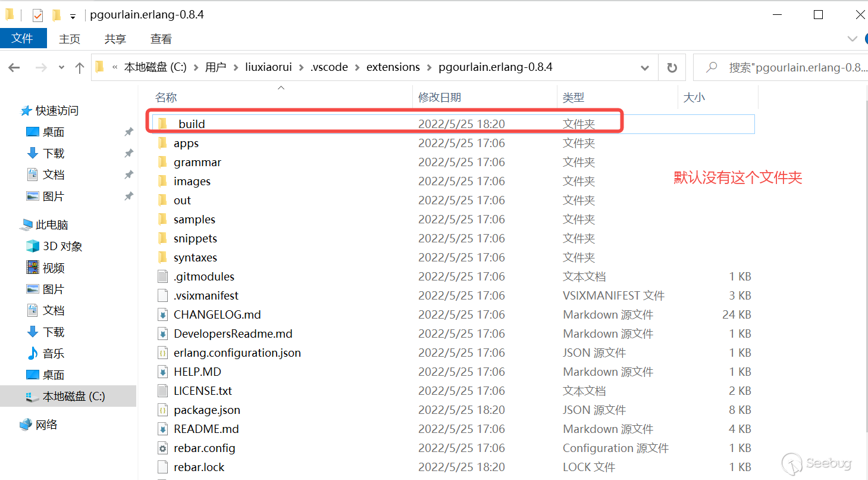Open recent locations dropdown arrow
Image resolution: width=868 pixels, height=480 pixels.
61,68
